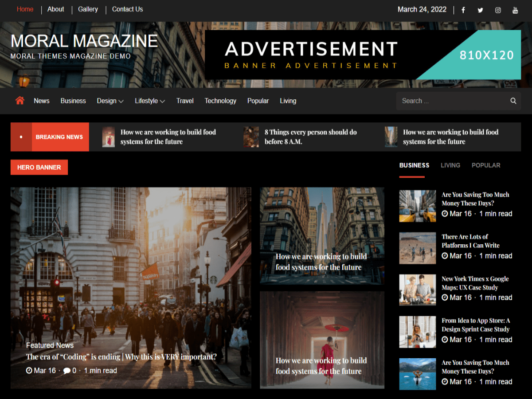Expand the Design dropdown menu
Image resolution: width=532 pixels, height=399 pixels.
110,101
